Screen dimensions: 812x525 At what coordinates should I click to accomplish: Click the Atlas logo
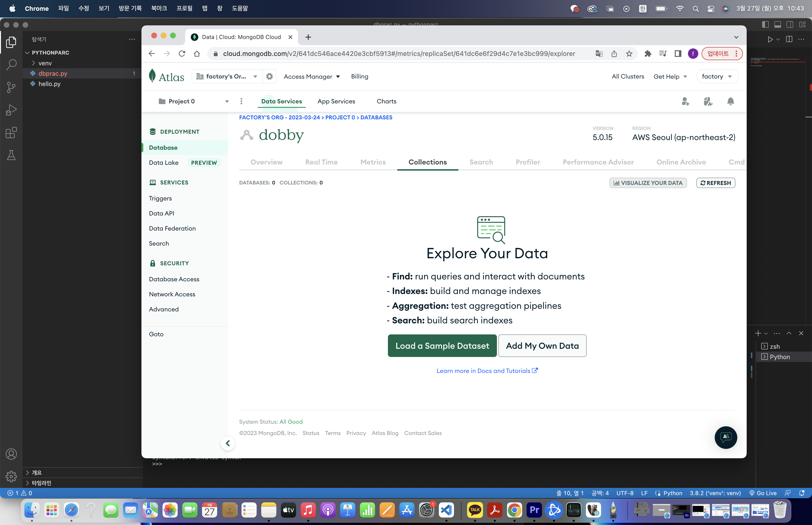pos(167,76)
